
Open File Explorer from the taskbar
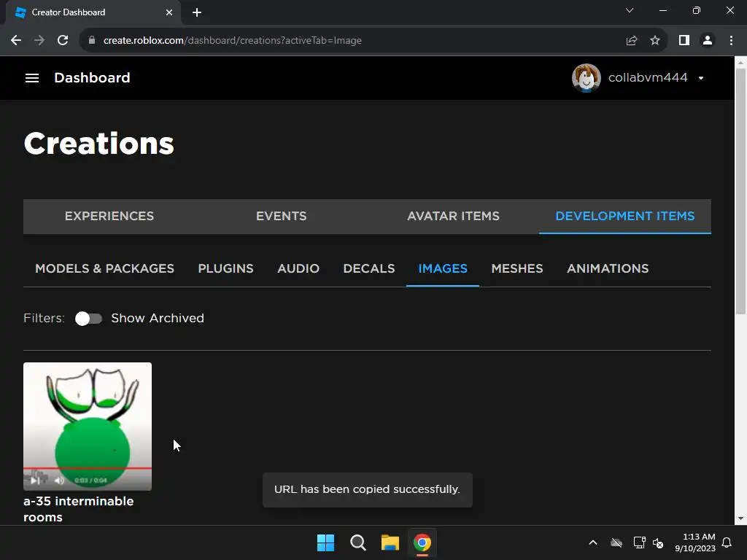tap(390, 542)
